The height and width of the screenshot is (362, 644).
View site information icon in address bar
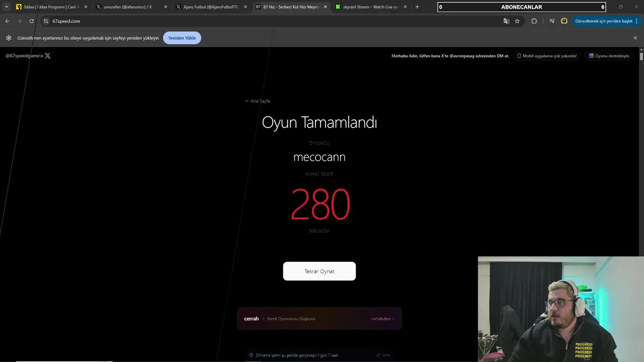click(x=46, y=21)
